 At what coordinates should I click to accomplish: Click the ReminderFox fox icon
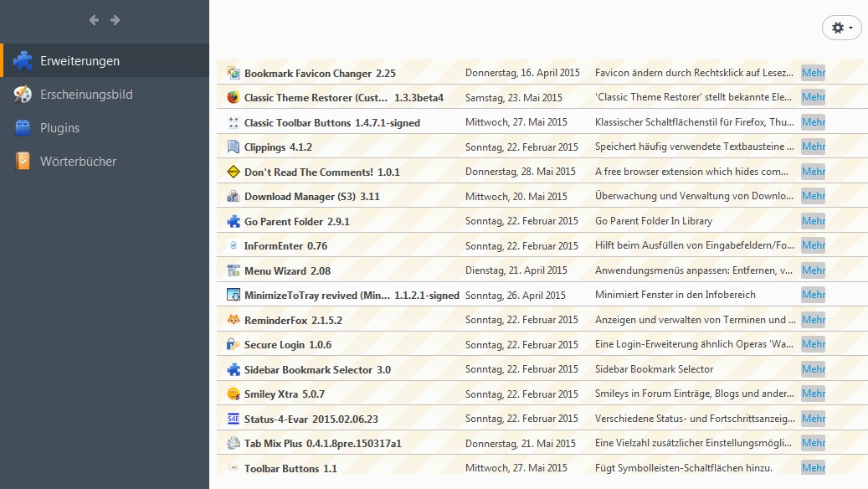pos(234,320)
